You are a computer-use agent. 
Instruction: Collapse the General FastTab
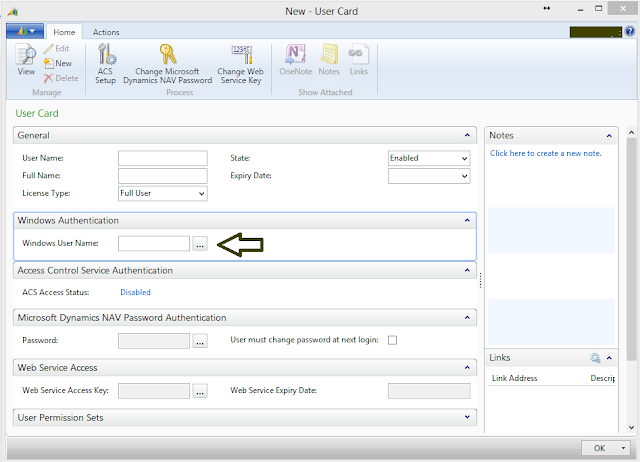click(467, 135)
